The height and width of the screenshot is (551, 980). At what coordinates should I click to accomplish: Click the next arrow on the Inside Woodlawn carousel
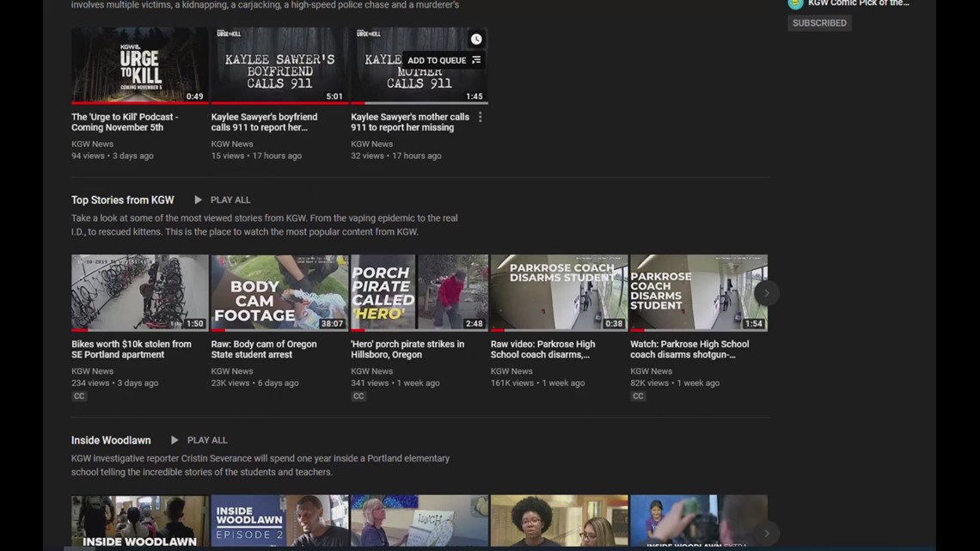pyautogui.click(x=766, y=533)
